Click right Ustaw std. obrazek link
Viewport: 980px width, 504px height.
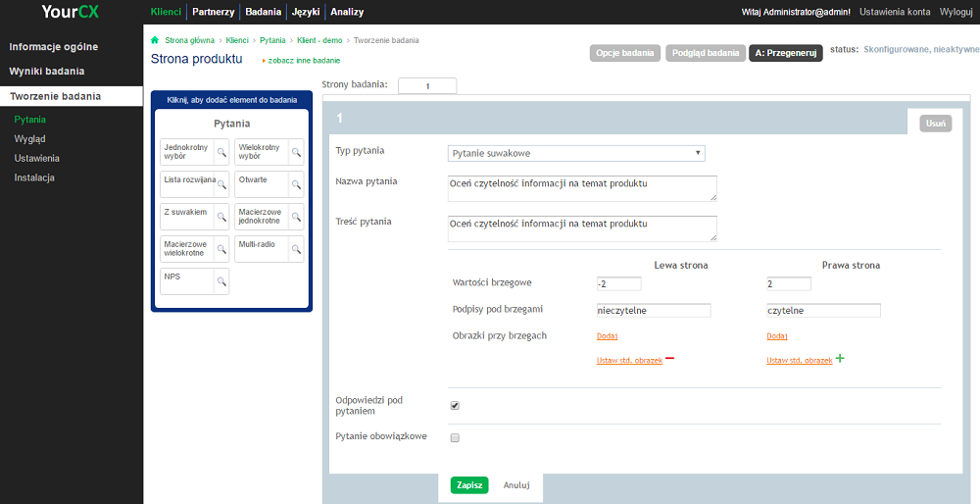pyautogui.click(x=800, y=362)
